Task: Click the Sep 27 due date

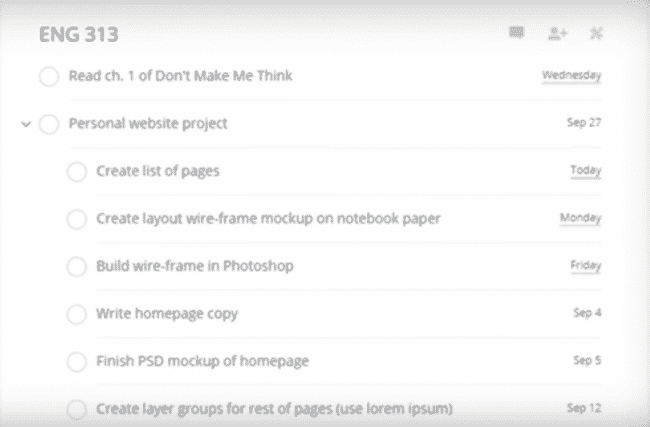Action: coord(584,123)
